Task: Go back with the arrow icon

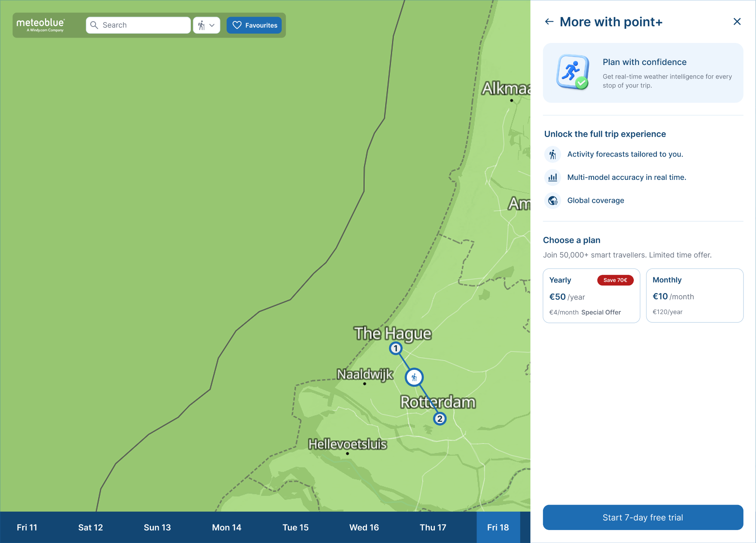Action: click(x=549, y=22)
